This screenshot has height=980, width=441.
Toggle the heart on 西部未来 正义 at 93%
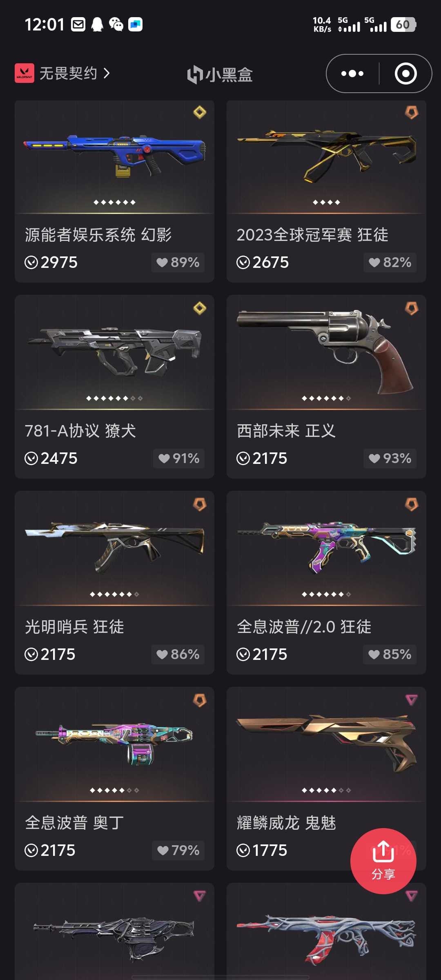click(390, 458)
